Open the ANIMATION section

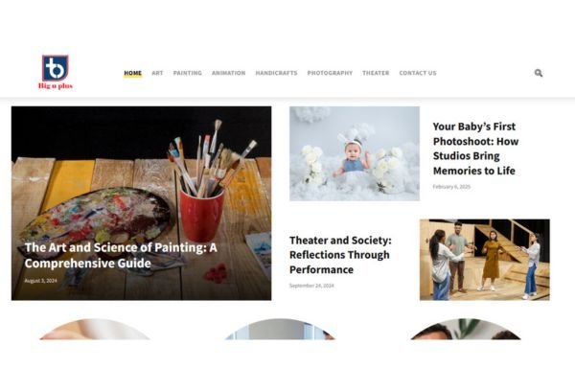click(x=228, y=73)
